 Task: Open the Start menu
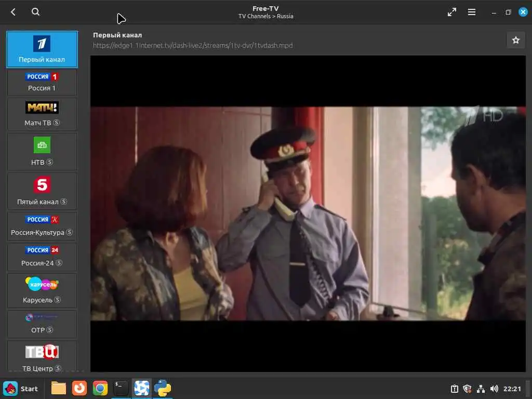tap(21, 389)
